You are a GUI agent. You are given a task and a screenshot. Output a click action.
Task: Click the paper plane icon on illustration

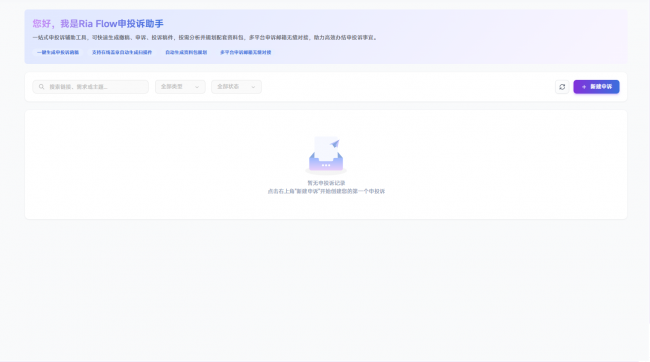tap(335, 143)
